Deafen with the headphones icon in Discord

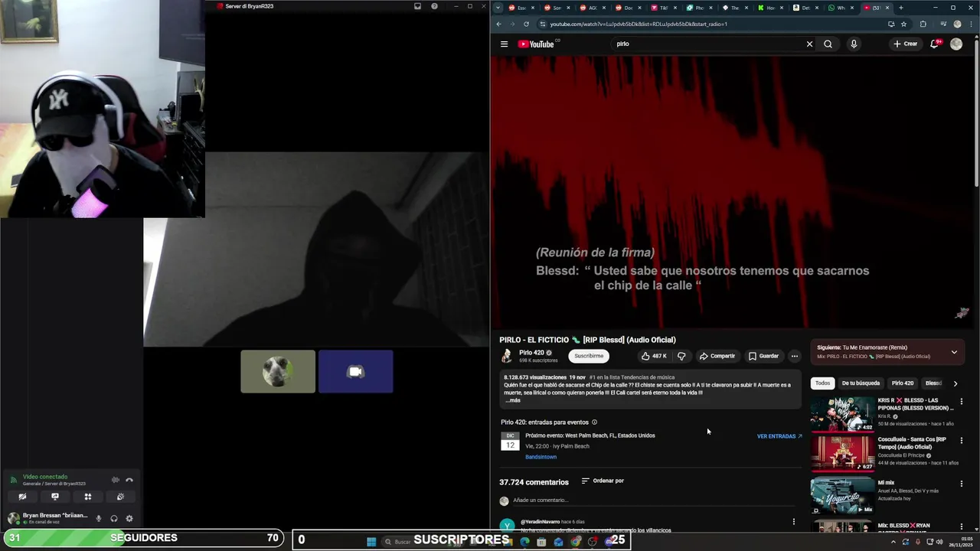click(114, 518)
